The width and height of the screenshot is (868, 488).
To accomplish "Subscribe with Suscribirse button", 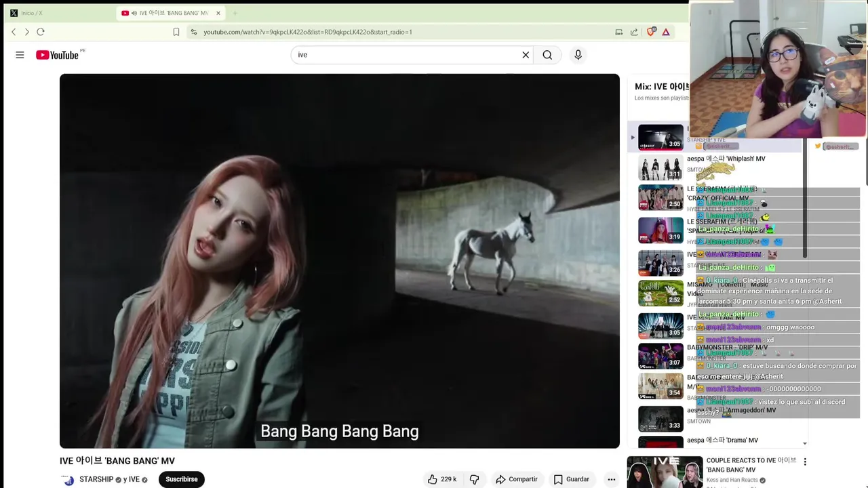I will click(182, 479).
